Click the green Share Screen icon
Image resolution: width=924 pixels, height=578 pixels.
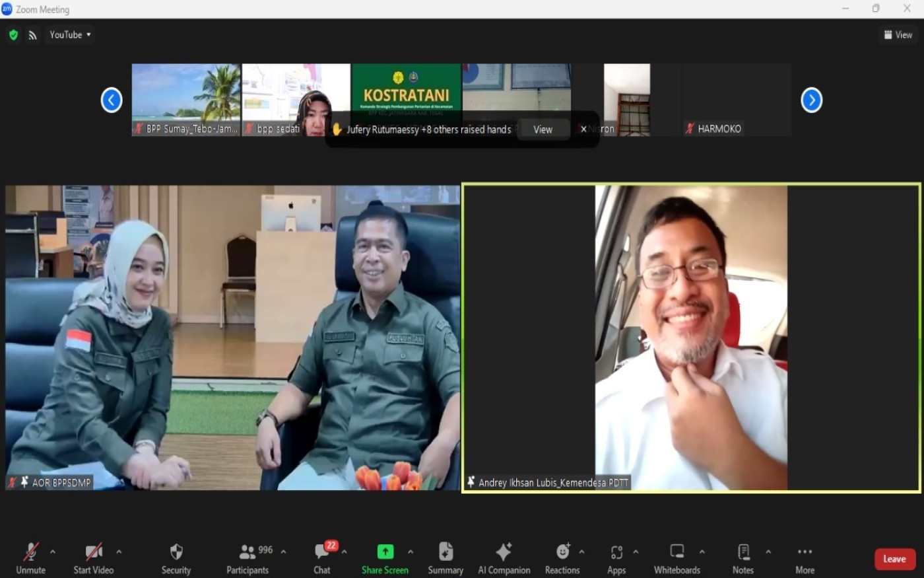pyautogui.click(x=385, y=552)
